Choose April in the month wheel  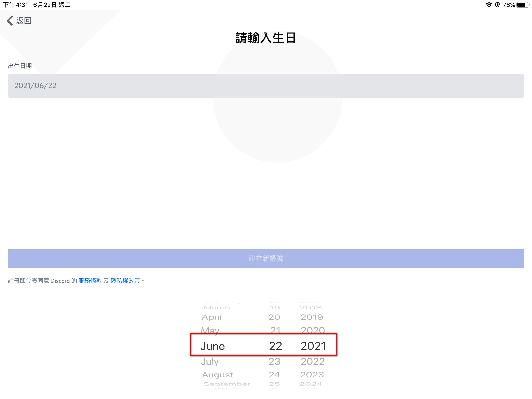pos(212,317)
